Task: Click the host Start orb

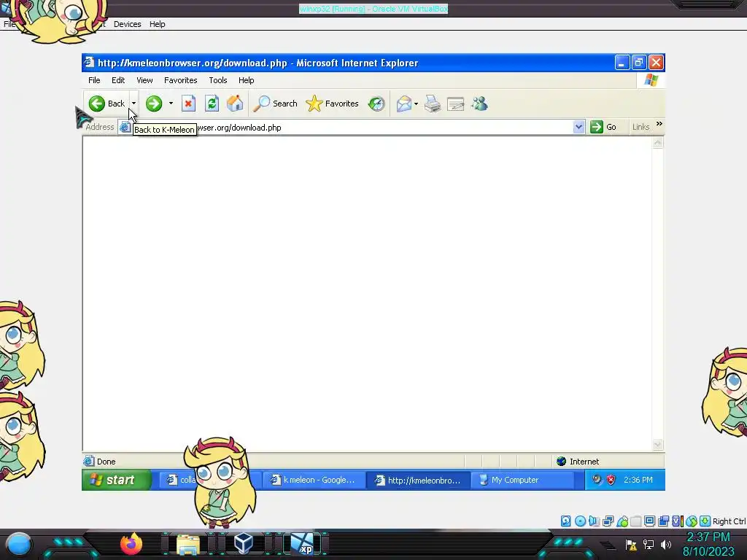Action: pyautogui.click(x=18, y=544)
